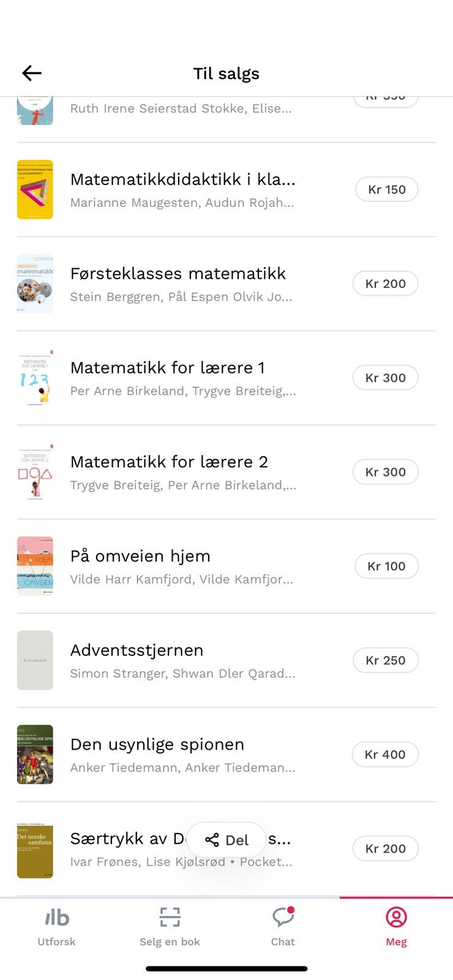The height and width of the screenshot is (980, 453).
Task: Click Kr 200 price for Førsteklasses matematikk
Action: [x=386, y=284]
